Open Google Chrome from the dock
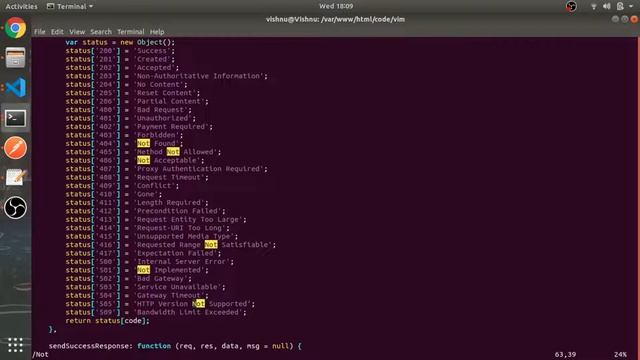 click(16, 28)
